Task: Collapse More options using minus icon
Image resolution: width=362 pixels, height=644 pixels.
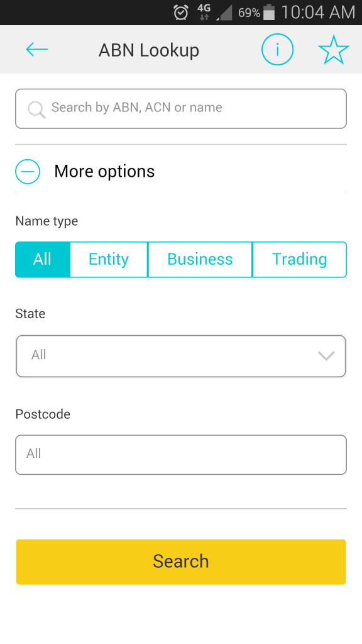Action: pyautogui.click(x=28, y=171)
